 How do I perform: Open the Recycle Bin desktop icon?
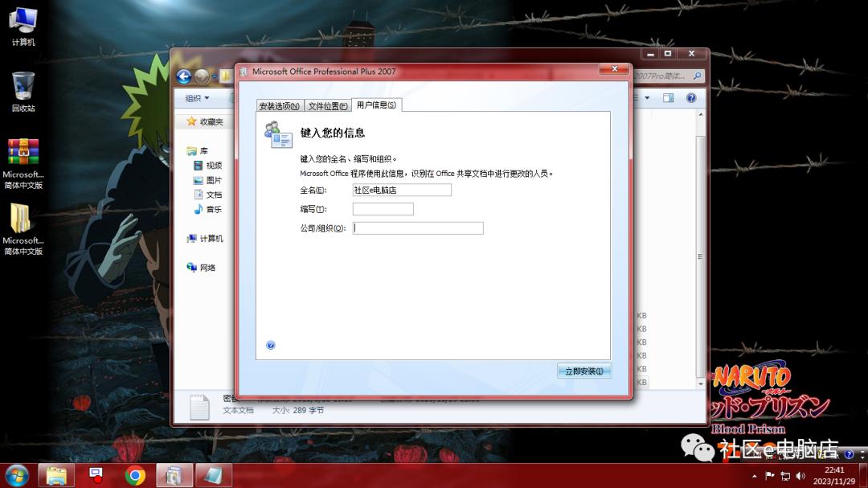[23, 92]
